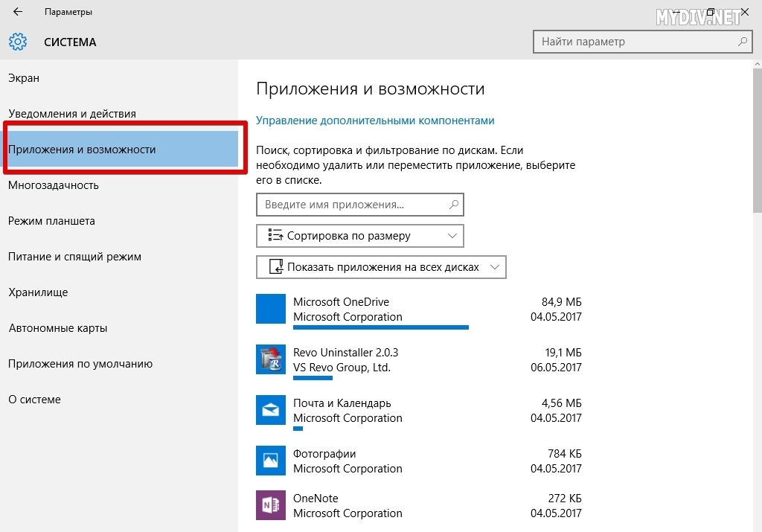
Task: Open Приложения по умолчанию section
Action: click(80, 364)
